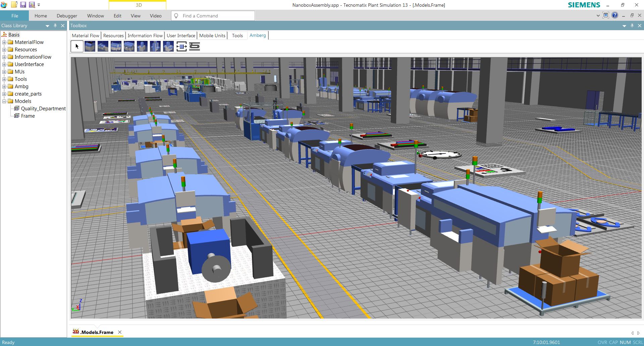Click the File menu button
The height and width of the screenshot is (346, 644).
(15, 15)
